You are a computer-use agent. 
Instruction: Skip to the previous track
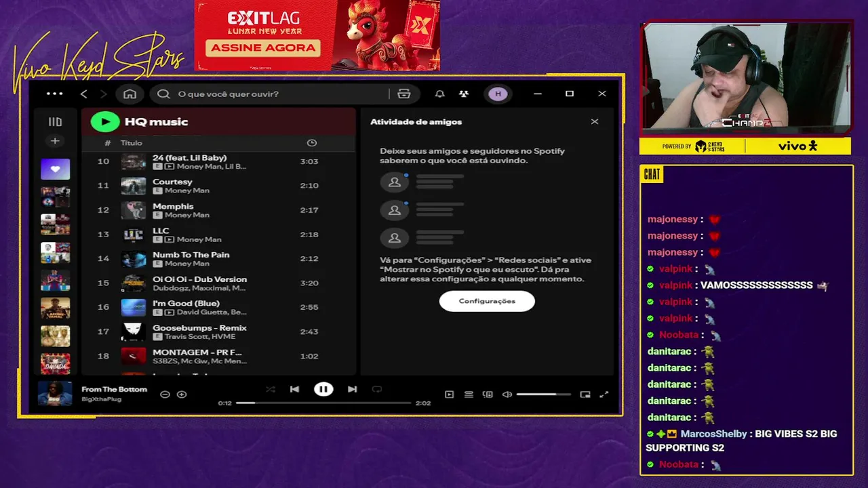pos(294,389)
